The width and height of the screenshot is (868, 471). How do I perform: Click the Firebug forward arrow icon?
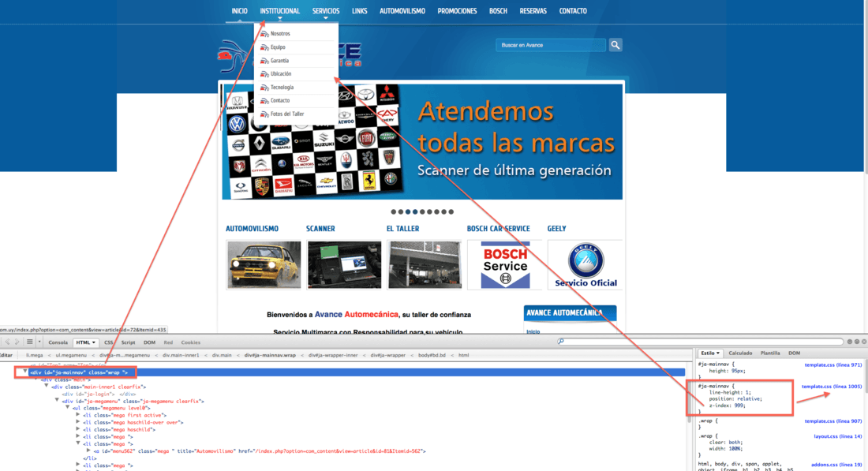pyautogui.click(x=17, y=342)
